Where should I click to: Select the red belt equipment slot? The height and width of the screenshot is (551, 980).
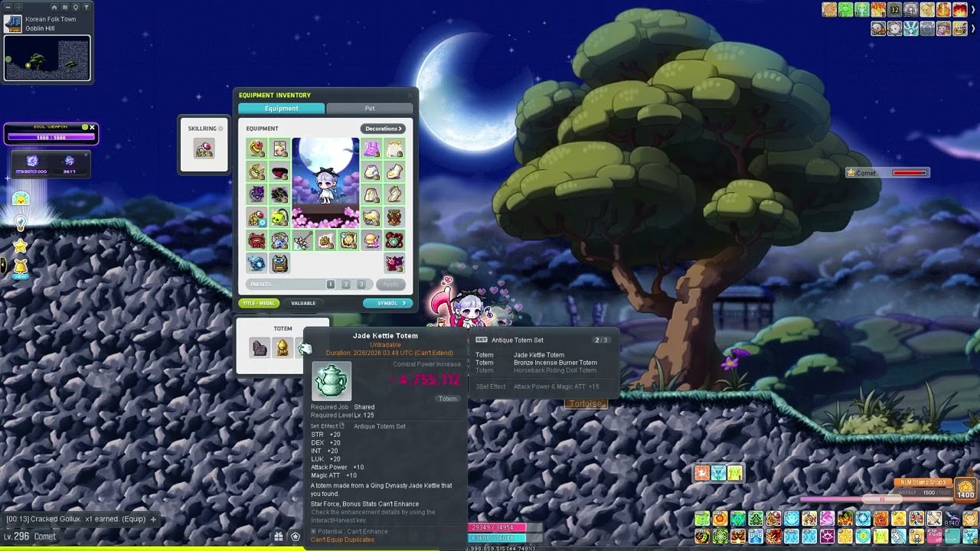pos(256,240)
